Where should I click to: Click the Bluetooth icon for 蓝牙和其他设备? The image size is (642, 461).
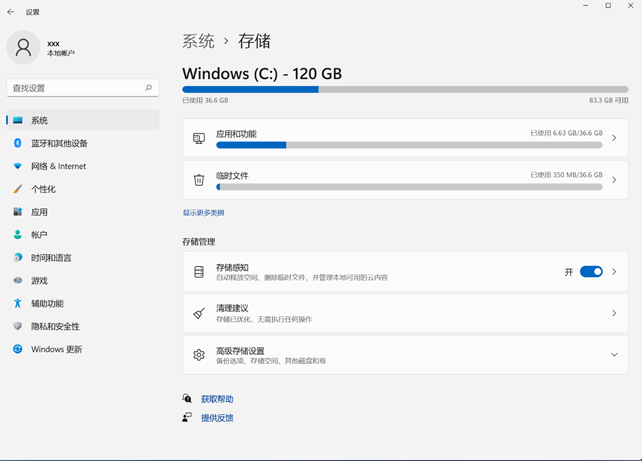point(18,143)
